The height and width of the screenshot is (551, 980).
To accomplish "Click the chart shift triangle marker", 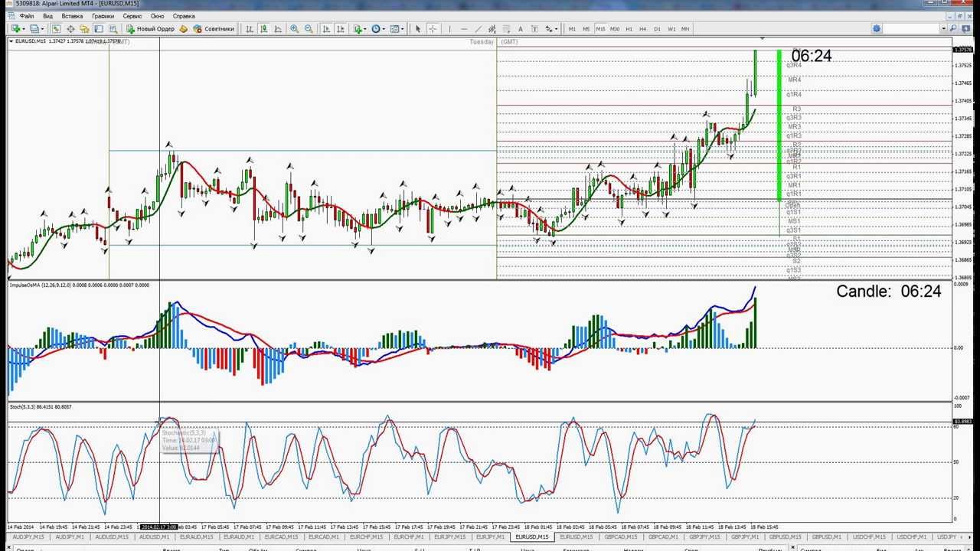I will point(762,39).
